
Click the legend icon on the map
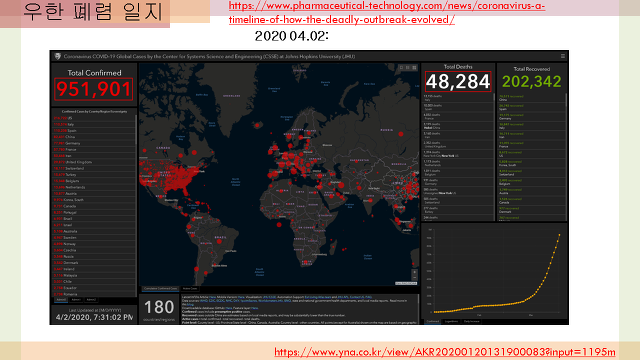(x=408, y=68)
